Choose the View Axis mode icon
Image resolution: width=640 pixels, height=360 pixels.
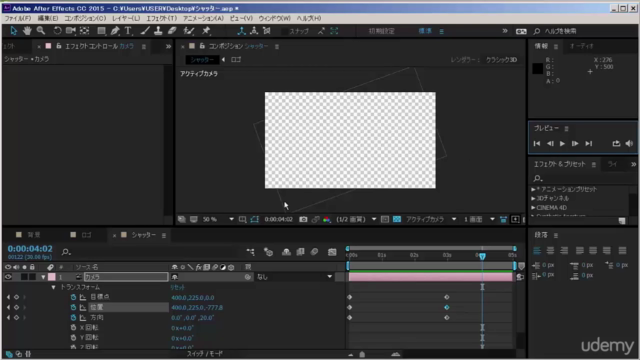point(267,31)
